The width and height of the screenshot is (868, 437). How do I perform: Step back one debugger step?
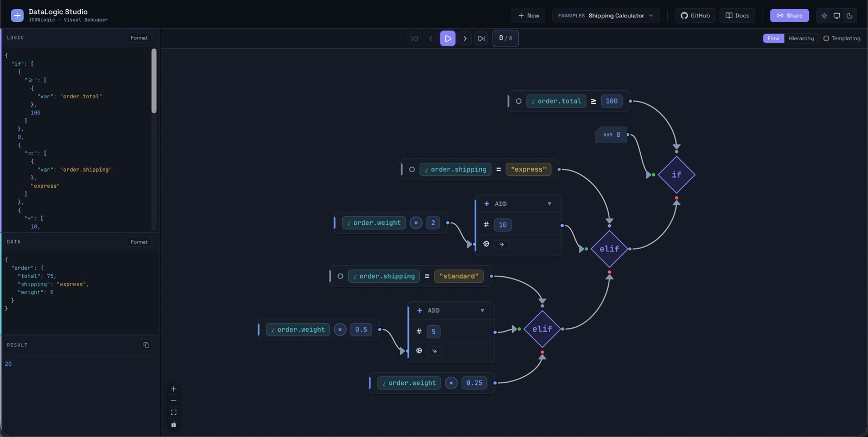[431, 39]
